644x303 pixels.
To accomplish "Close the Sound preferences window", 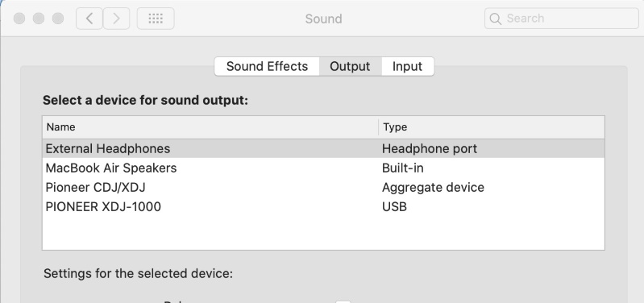I will coord(19,19).
